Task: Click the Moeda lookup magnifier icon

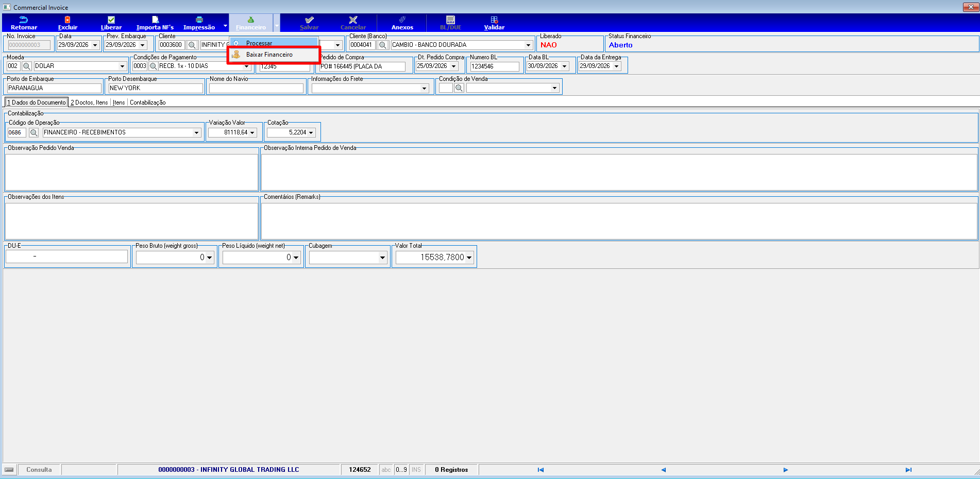Action: point(27,66)
